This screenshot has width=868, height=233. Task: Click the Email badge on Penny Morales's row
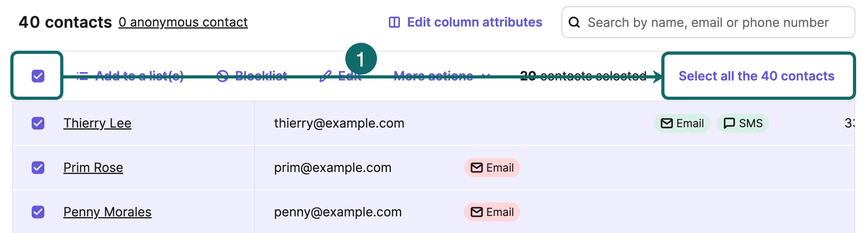[492, 212]
